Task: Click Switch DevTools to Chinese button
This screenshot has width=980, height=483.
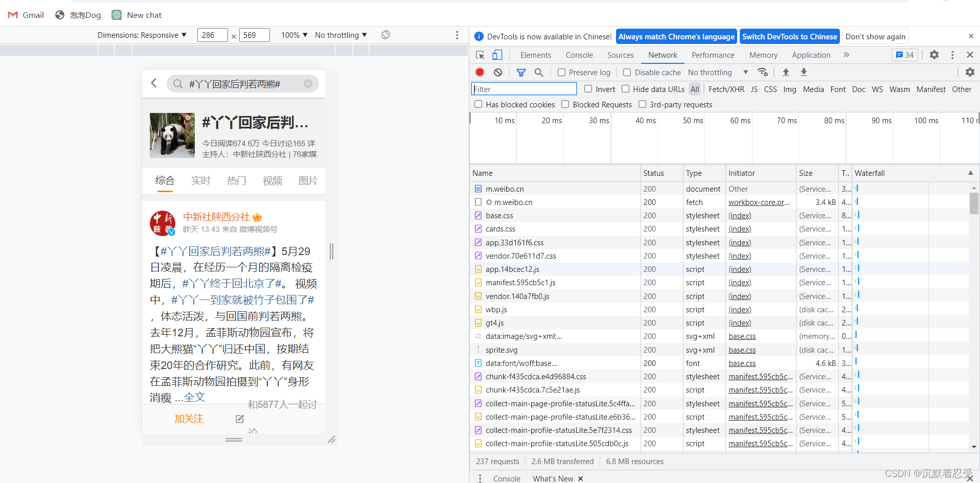Action: pos(789,36)
